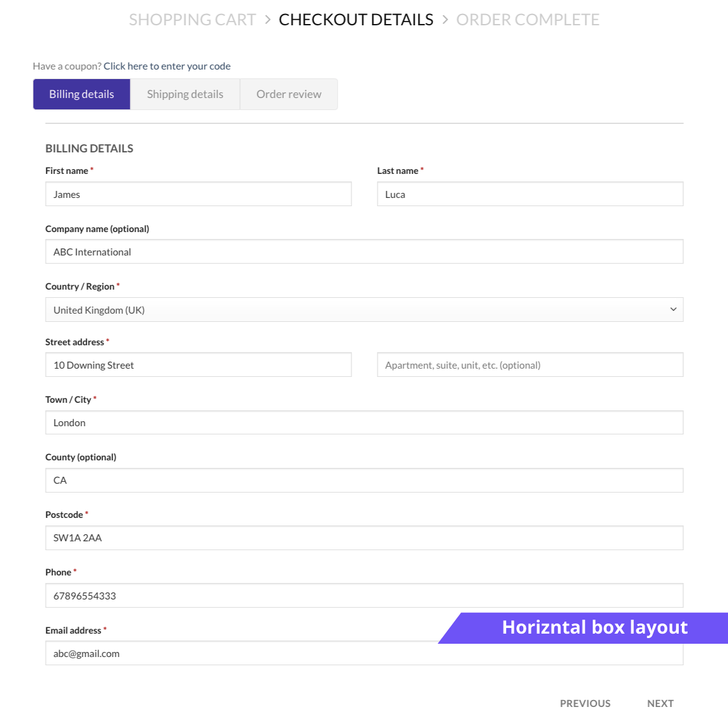Click the PREVIOUS button
Screen dimensions: 728x719
pos(585,703)
